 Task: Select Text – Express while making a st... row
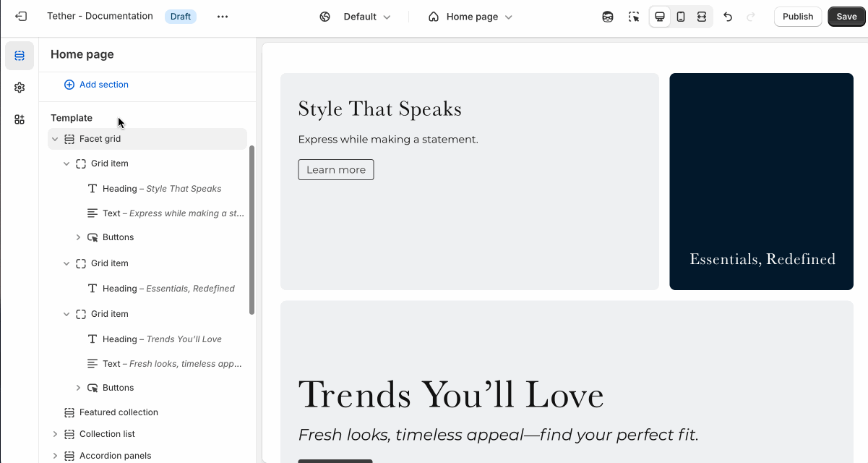(x=147, y=213)
